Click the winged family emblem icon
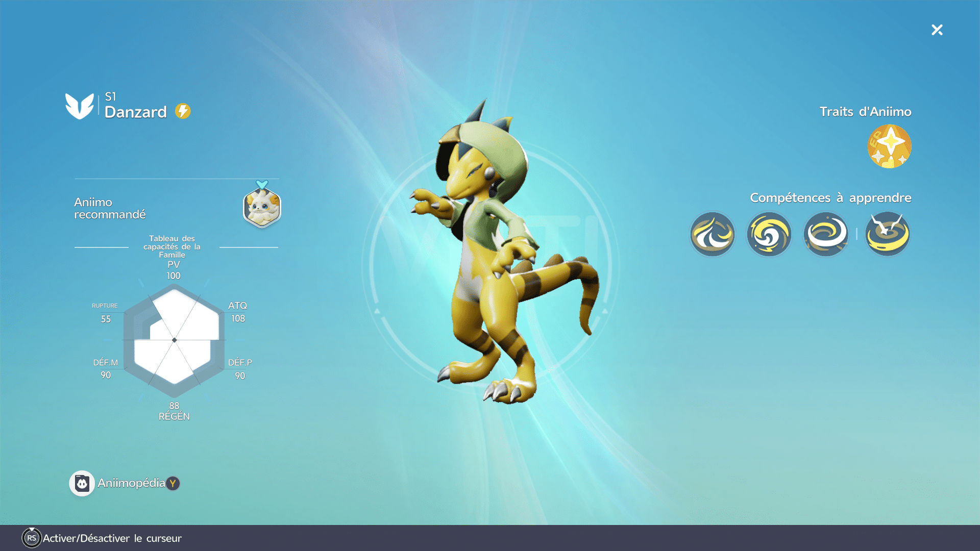The height and width of the screenshot is (551, 980). click(x=80, y=106)
